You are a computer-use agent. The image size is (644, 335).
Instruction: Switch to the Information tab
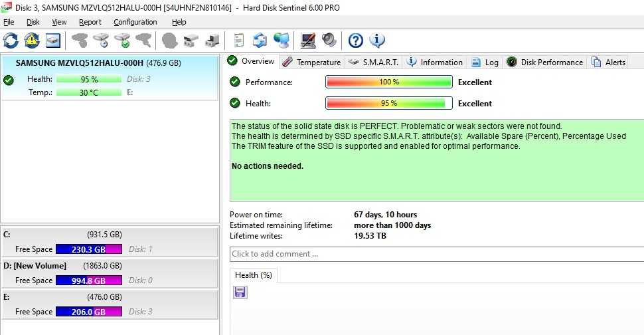pos(435,62)
